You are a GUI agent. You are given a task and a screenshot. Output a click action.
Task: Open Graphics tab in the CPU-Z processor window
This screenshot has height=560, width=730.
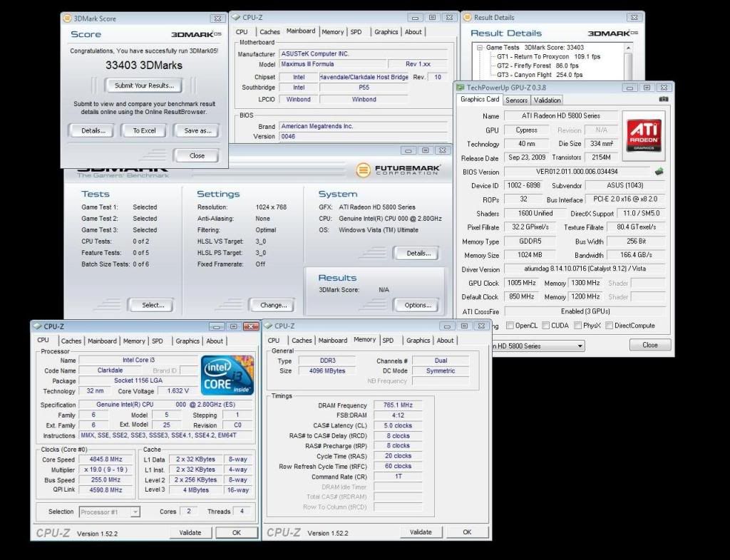(187, 341)
